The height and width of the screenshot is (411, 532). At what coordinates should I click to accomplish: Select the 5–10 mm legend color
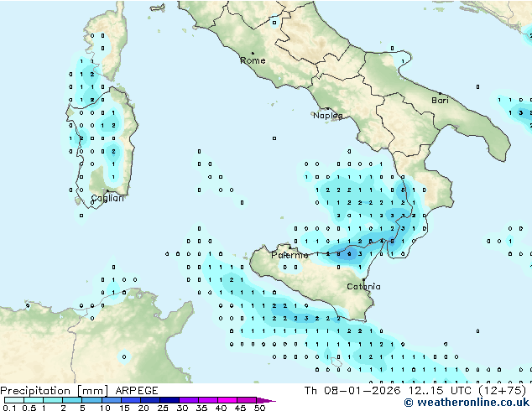[91, 400]
